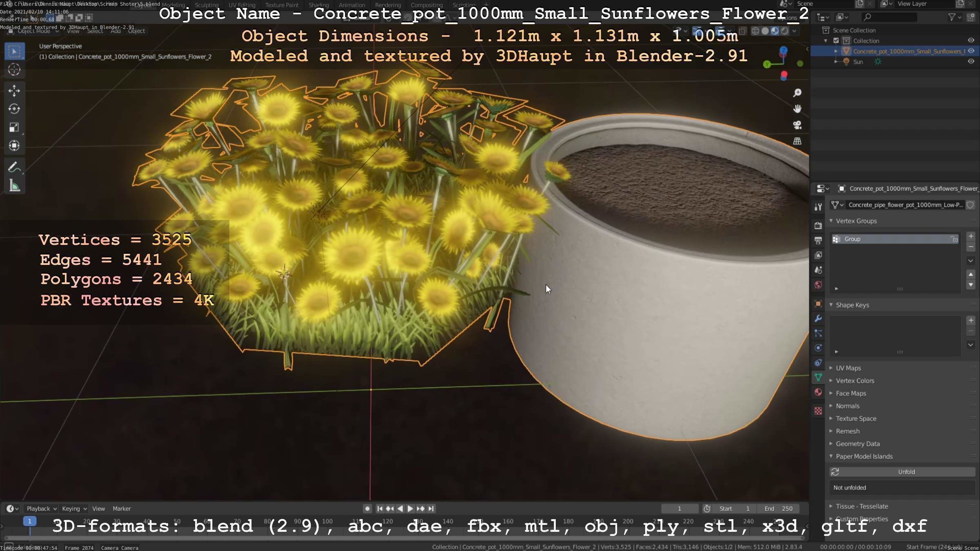Open the timeline Playback menu
Image resolution: width=980 pixels, height=551 pixels.
coord(41,509)
